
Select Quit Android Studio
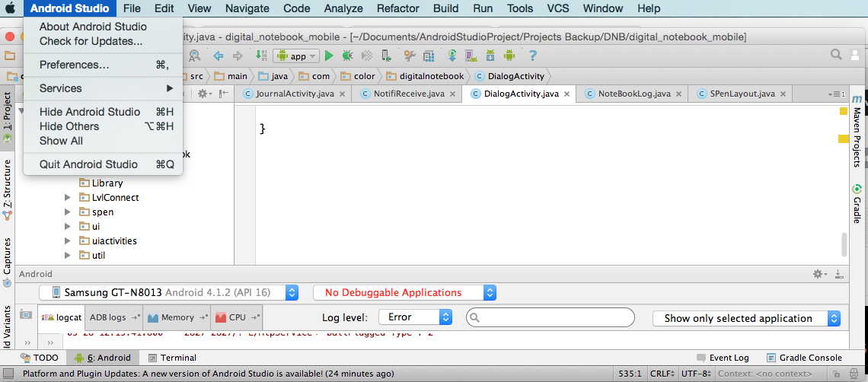(x=103, y=164)
